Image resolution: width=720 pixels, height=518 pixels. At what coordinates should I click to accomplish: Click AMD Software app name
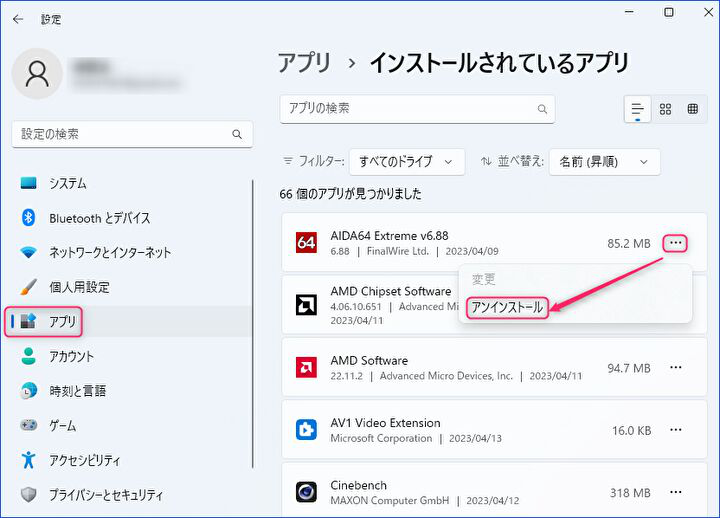[x=369, y=360]
